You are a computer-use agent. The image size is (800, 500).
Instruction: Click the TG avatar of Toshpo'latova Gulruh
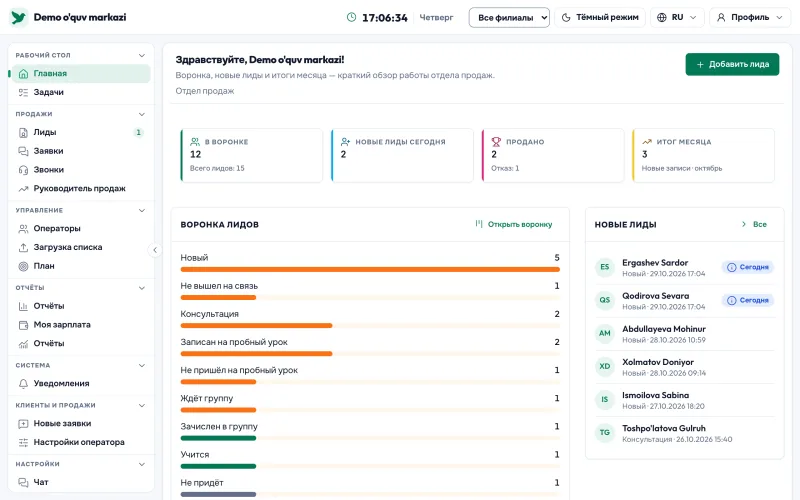605,433
